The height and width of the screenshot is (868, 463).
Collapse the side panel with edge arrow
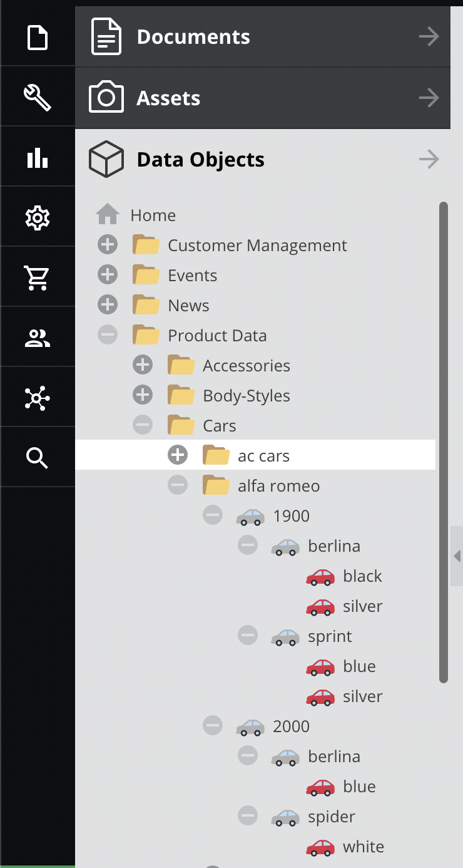point(457,556)
